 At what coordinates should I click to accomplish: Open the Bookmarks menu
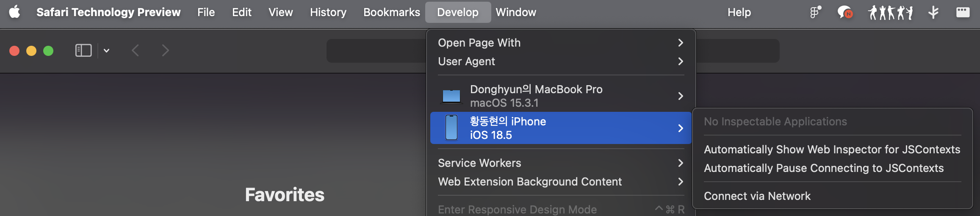tap(392, 12)
